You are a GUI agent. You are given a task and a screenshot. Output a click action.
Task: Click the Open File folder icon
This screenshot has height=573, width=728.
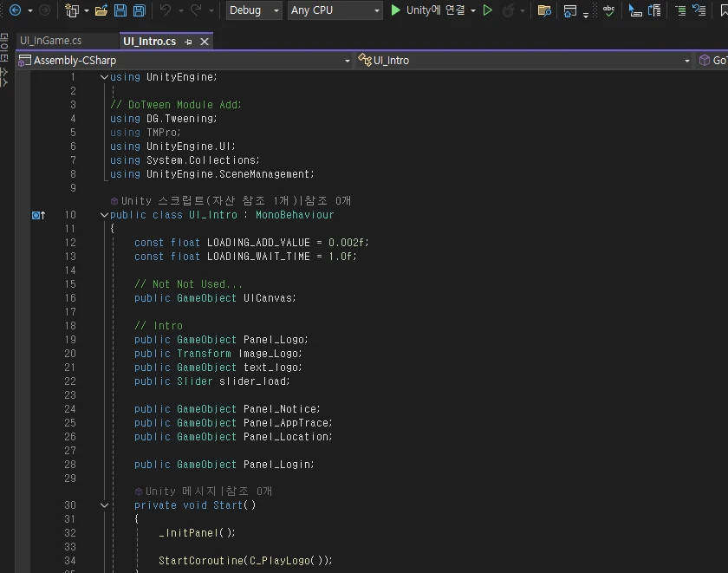pos(101,10)
